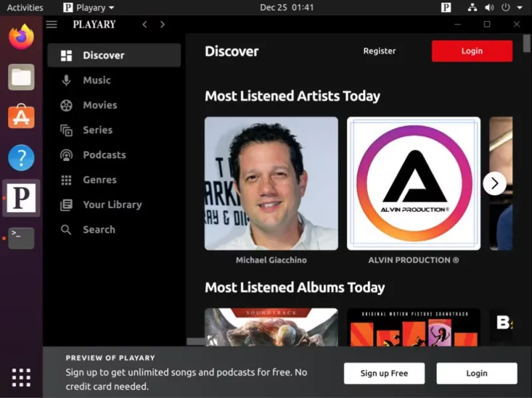The height and width of the screenshot is (398, 532).
Task: Open the Soundtrack creature album cover
Action: [x=271, y=327]
